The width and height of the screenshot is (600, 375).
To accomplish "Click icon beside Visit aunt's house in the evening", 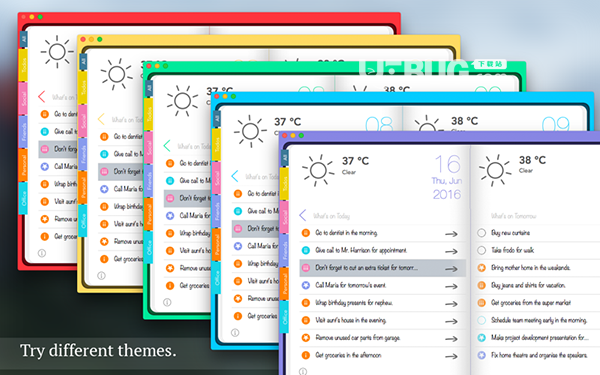I will [x=305, y=320].
